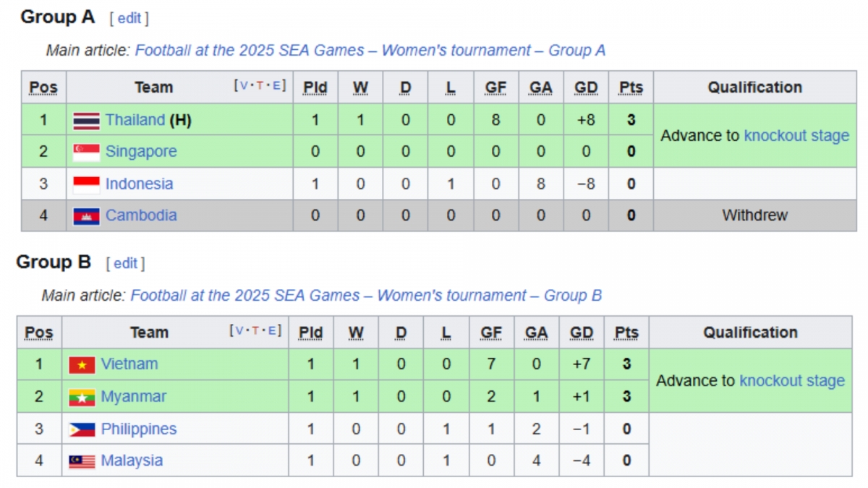Image resolution: width=868 pixels, height=488 pixels.
Task: Open the Thailand team link
Action: 135,120
